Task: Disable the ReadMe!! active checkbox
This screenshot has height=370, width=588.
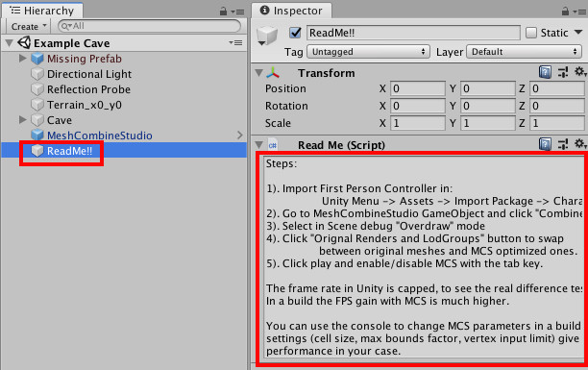Action: coord(295,33)
